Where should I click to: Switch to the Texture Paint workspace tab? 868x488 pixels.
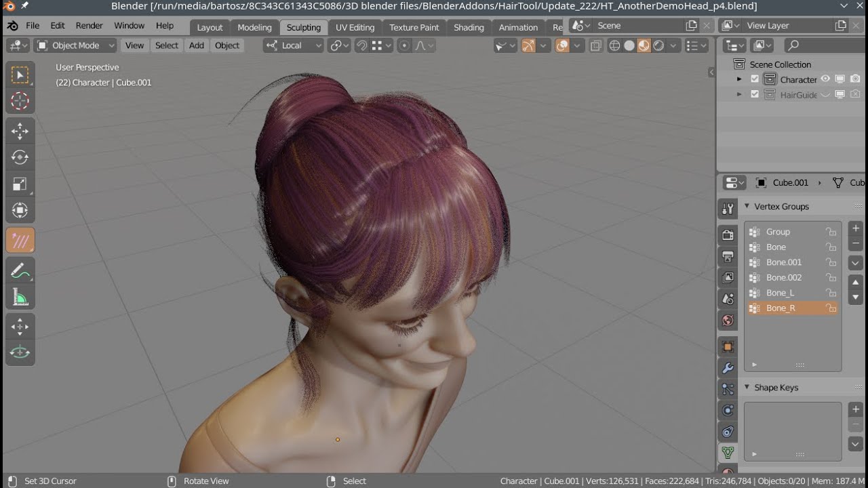414,27
